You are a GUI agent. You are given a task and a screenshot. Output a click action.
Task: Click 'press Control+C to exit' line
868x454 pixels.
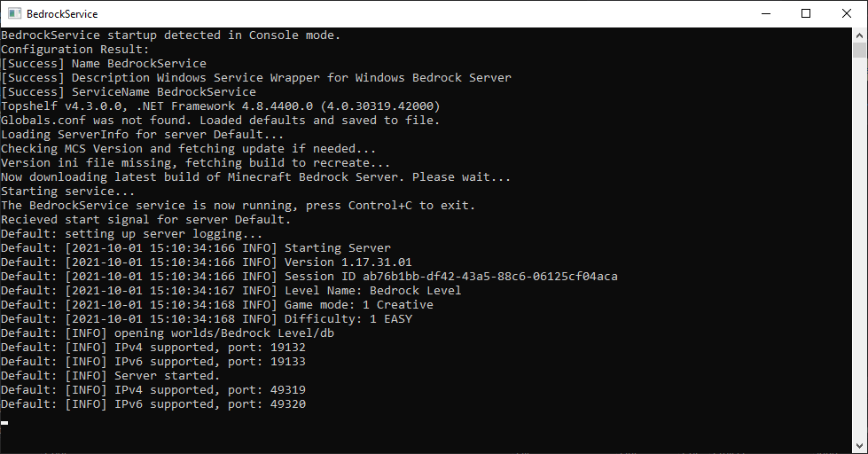coord(238,206)
